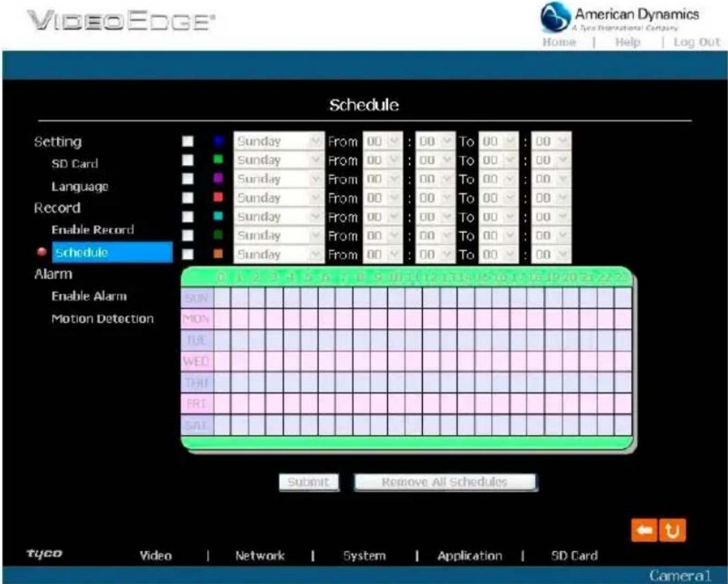This screenshot has width=728, height=584.
Task: Click the orange color swatch
Action: 218,254
